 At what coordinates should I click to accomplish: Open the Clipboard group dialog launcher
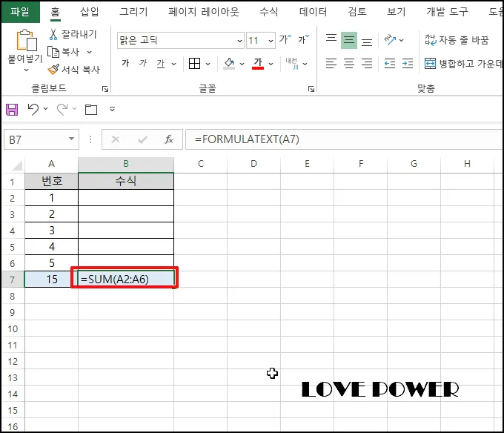coord(105,89)
